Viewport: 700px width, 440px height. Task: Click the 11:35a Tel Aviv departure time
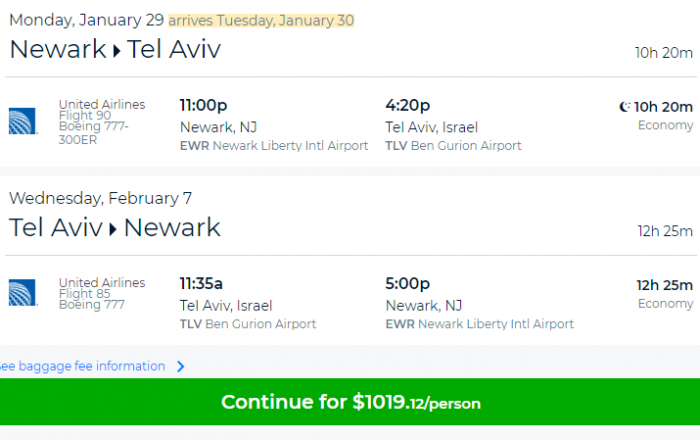[x=201, y=283]
